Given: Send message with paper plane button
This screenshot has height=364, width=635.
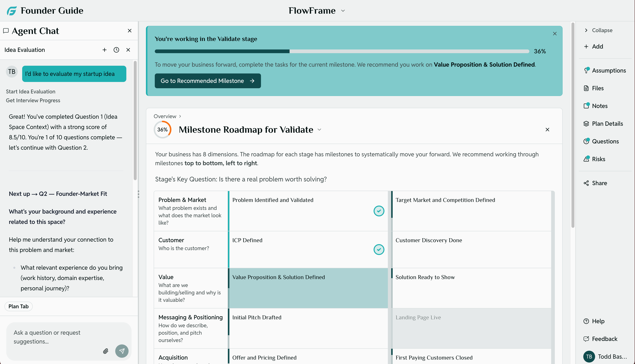Looking at the screenshot, I should click(x=122, y=351).
